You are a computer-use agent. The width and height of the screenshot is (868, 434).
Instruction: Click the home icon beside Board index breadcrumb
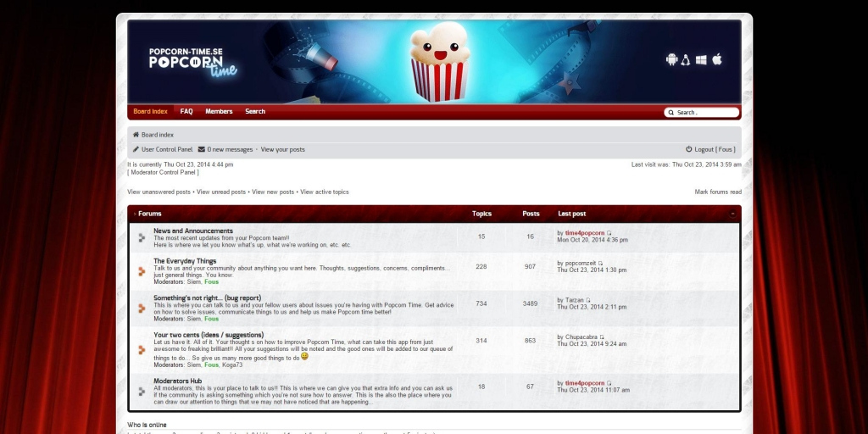tap(136, 135)
